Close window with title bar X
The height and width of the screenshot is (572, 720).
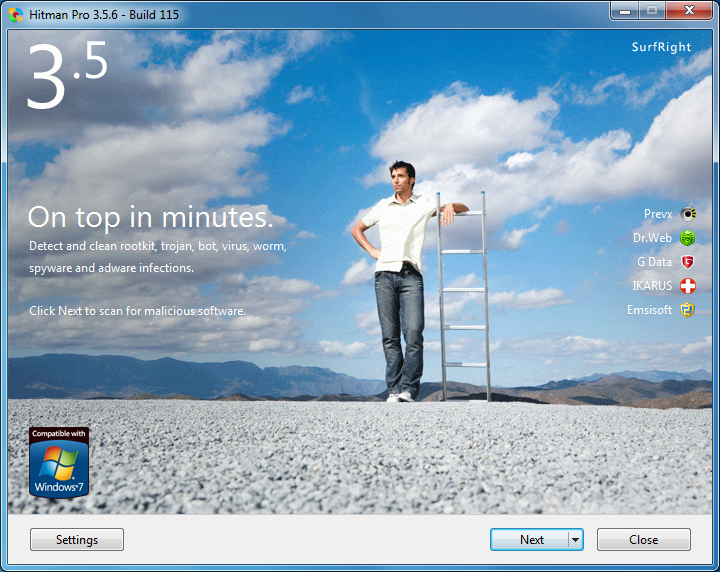click(689, 11)
